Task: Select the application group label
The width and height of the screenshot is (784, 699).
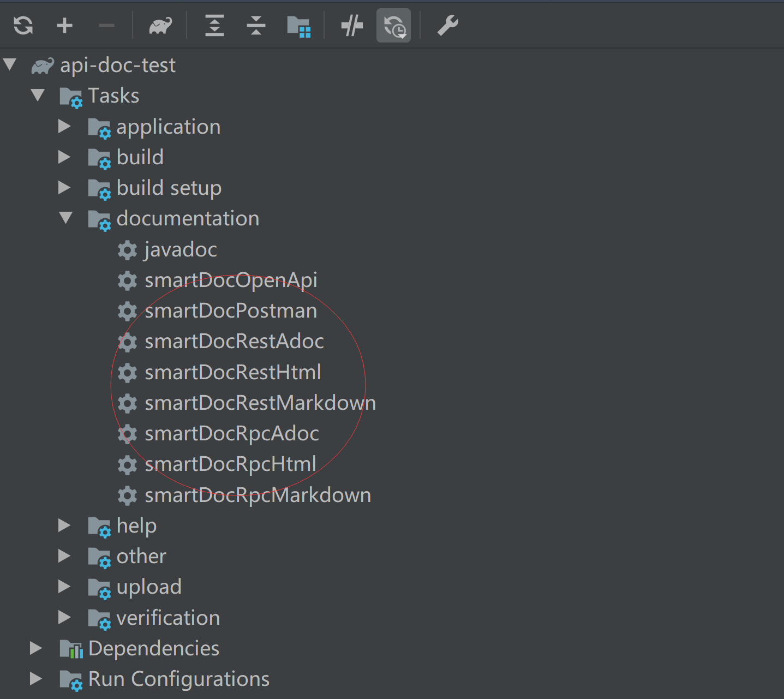Action: [169, 128]
